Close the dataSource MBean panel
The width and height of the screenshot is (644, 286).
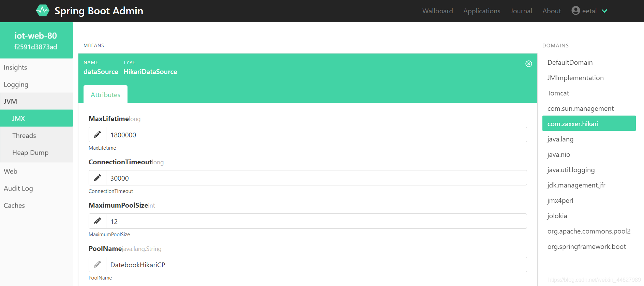529,64
